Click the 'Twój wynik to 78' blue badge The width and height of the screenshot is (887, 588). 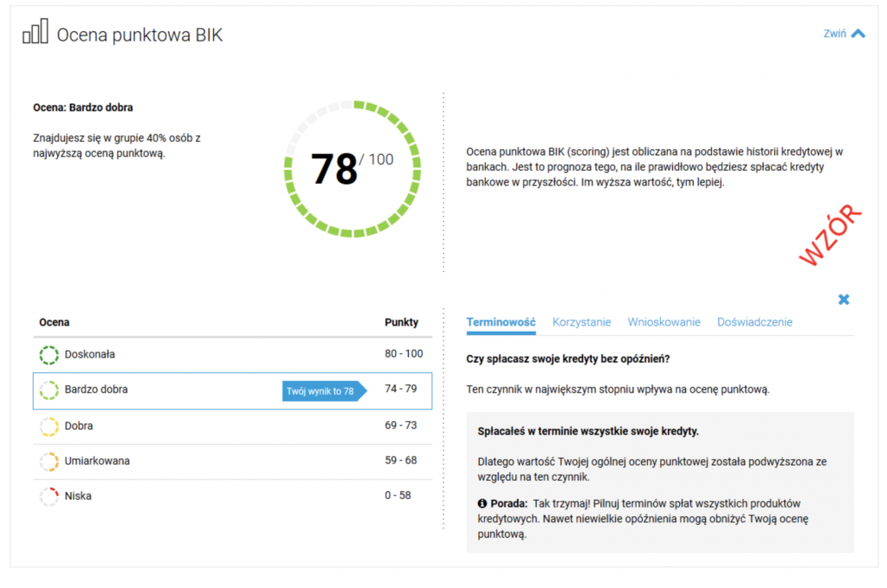(x=324, y=391)
